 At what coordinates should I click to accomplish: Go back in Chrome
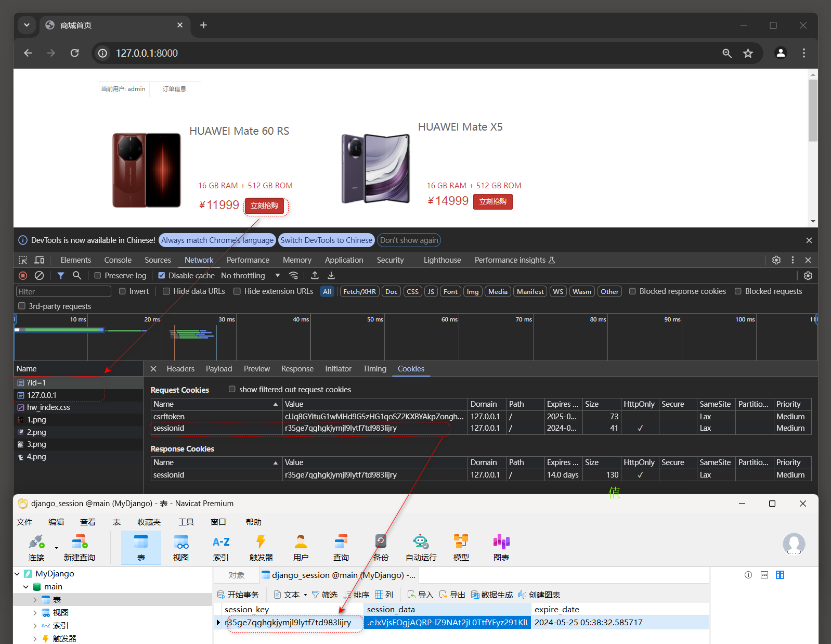(x=28, y=53)
